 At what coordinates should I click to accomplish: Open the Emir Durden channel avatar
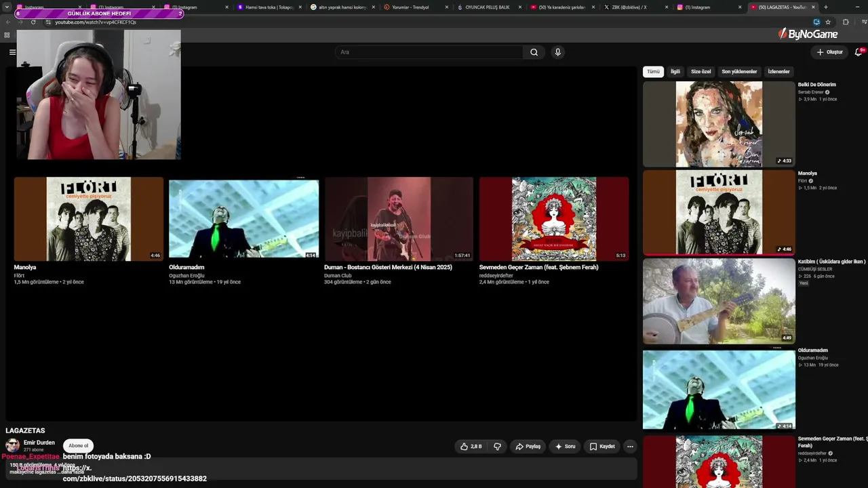tap(12, 445)
